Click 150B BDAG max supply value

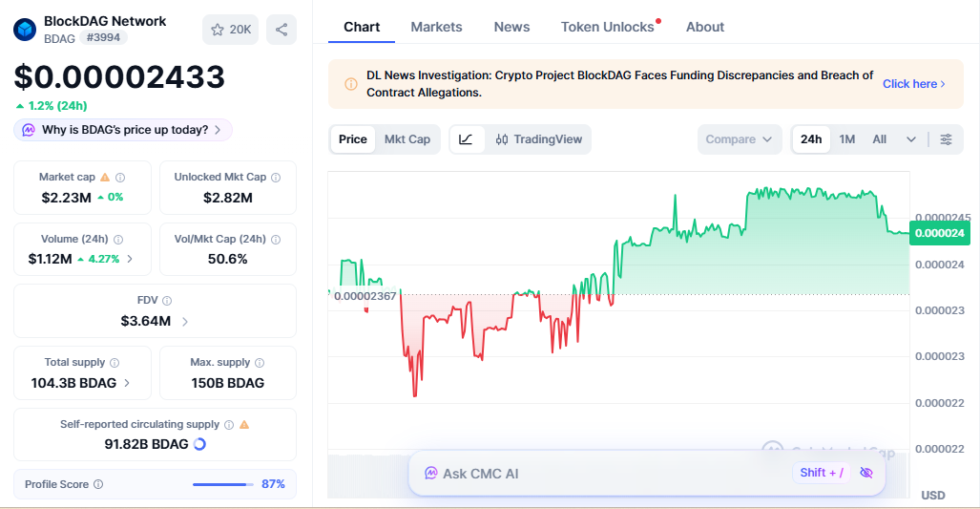[x=227, y=383]
